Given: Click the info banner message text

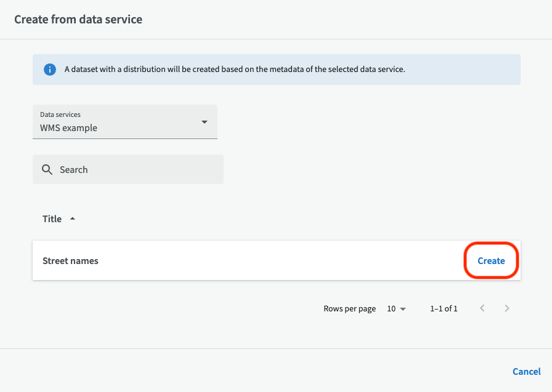Looking at the screenshot, I should 234,70.
